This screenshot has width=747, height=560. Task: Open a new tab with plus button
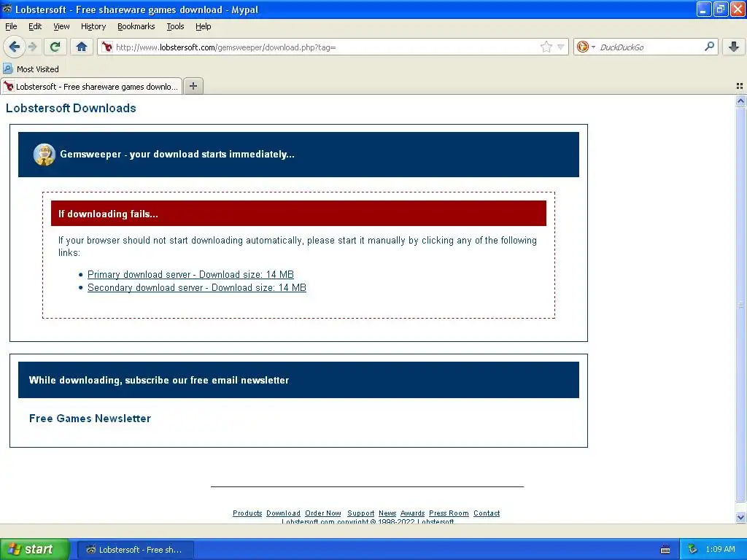(193, 86)
